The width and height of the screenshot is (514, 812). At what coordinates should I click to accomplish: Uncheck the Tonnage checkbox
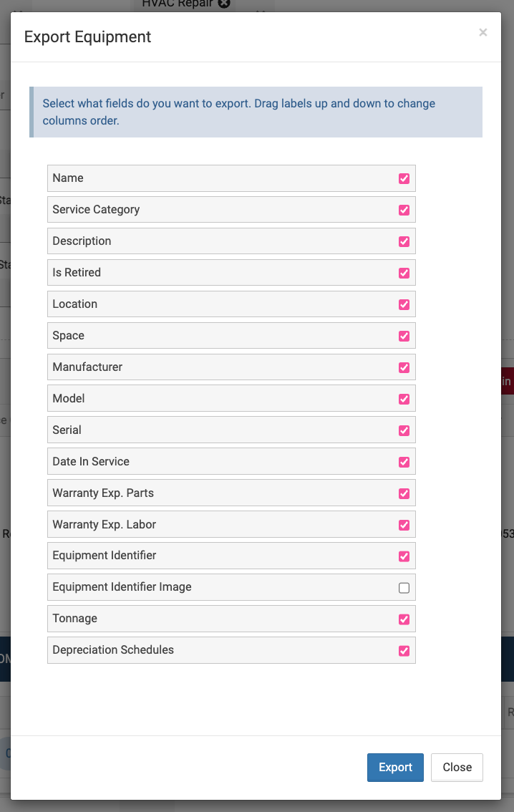[x=404, y=619]
